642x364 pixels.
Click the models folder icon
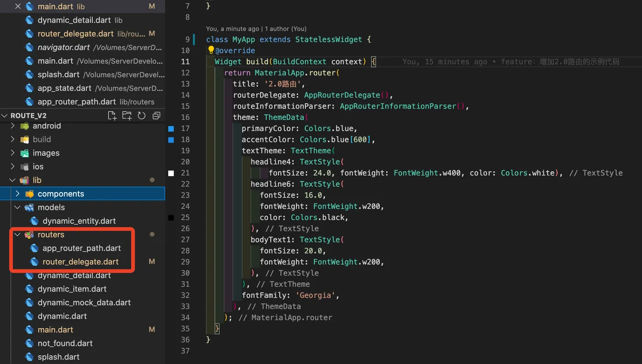click(29, 207)
